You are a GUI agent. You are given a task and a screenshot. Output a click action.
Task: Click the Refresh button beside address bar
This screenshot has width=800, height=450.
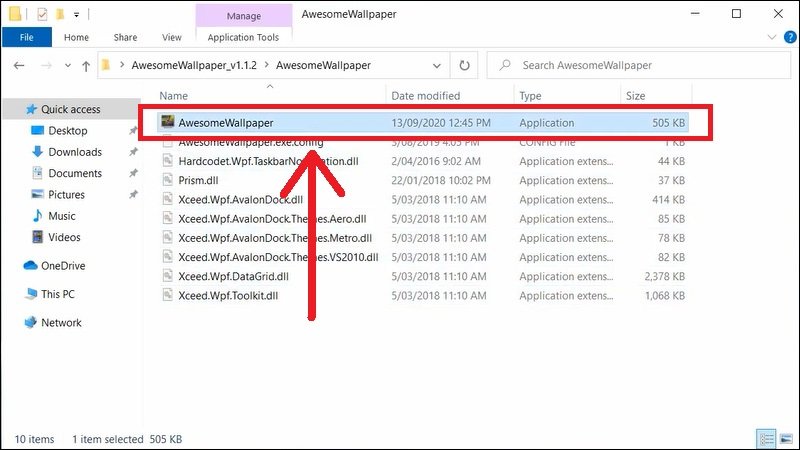[464, 65]
